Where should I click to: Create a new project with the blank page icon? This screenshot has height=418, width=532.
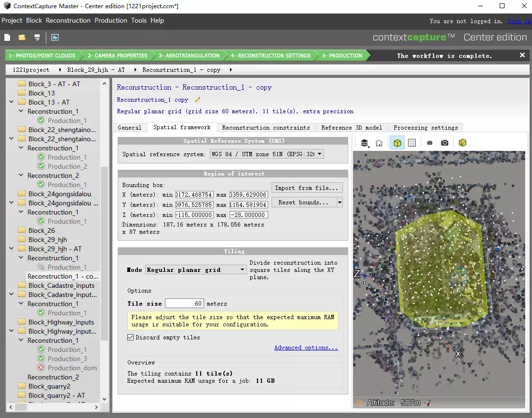point(7,38)
